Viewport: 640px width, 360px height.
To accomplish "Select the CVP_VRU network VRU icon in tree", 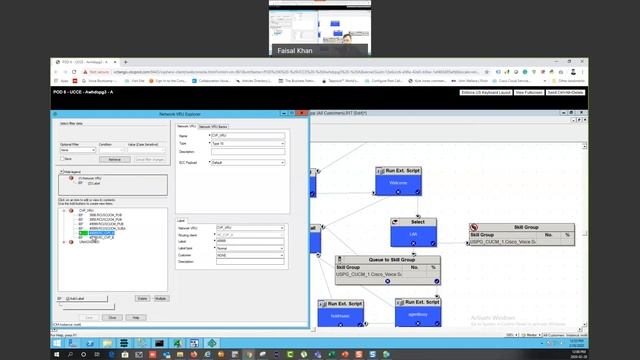I will pos(71,211).
